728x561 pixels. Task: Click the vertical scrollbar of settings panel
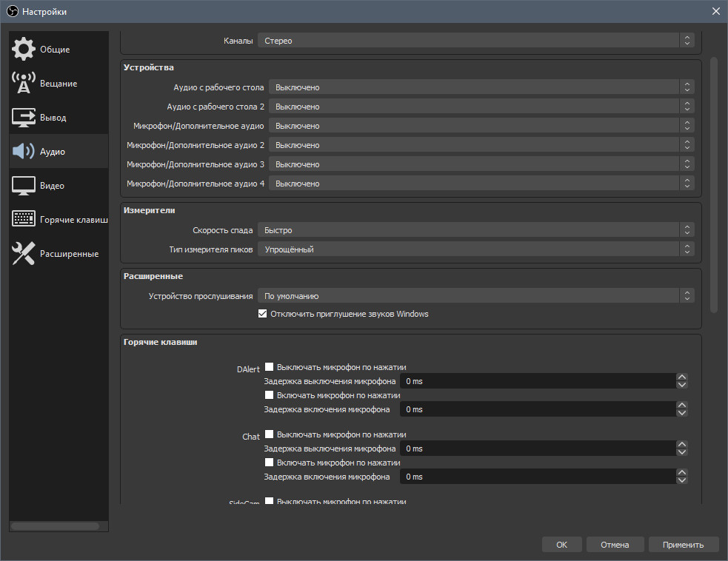click(x=714, y=185)
